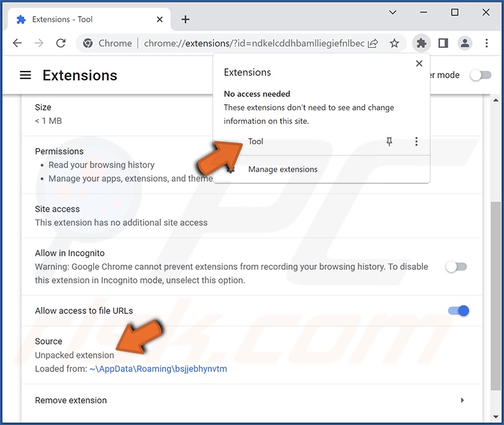Disable Allow access to file URLs

459,311
